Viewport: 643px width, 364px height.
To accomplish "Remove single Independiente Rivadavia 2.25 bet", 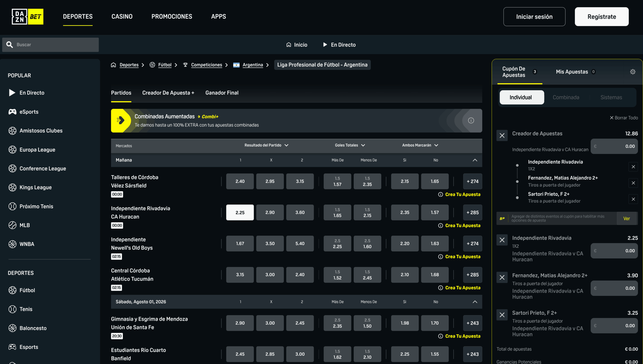I will 502,240.
